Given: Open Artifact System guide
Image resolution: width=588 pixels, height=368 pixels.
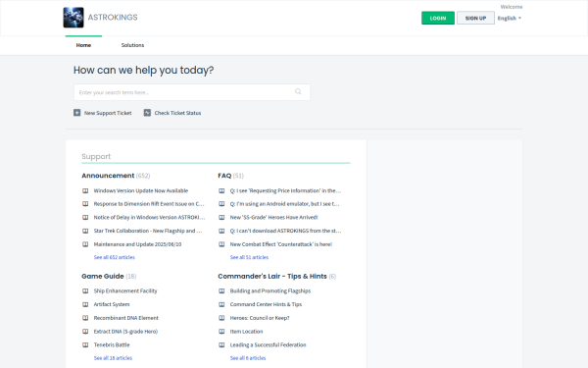Looking at the screenshot, I should click(112, 304).
